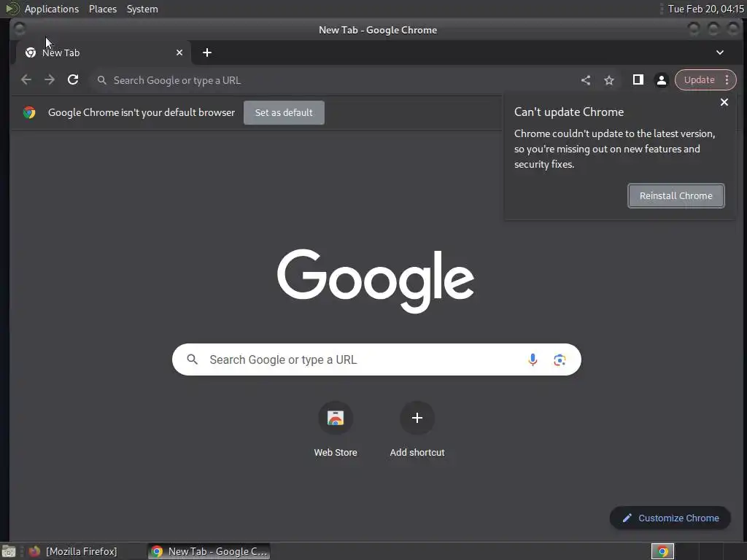Click the Update button in toolbar
The width and height of the screenshot is (747, 560).
tap(699, 80)
